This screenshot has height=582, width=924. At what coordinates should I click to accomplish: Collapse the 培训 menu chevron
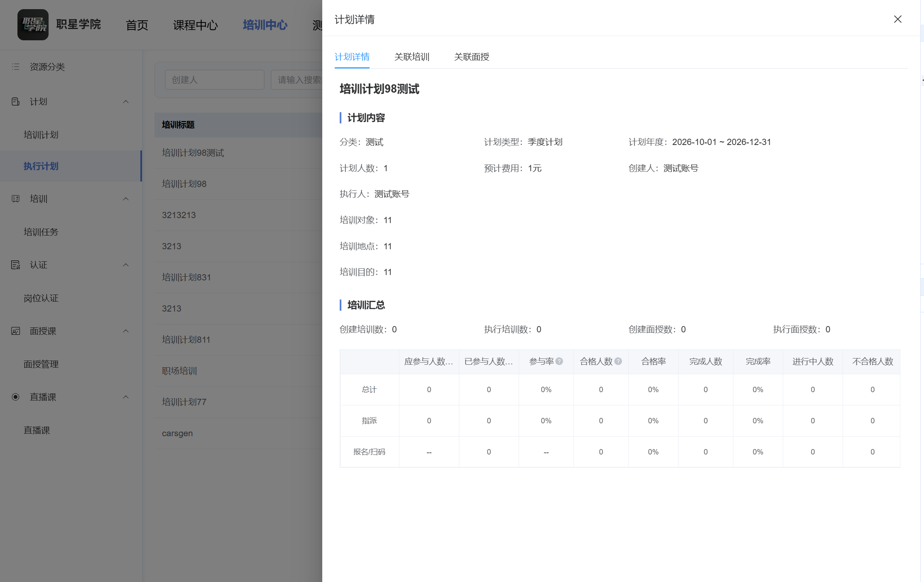pos(126,199)
